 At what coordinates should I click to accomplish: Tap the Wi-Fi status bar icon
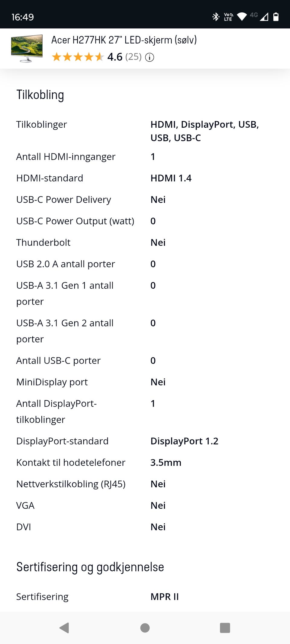242,17
